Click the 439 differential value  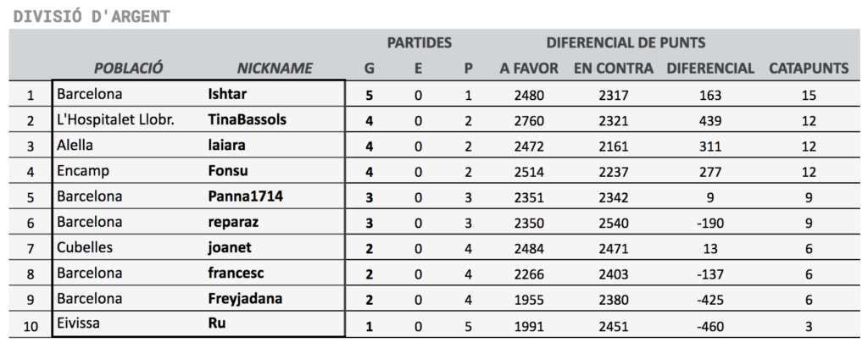(710, 120)
